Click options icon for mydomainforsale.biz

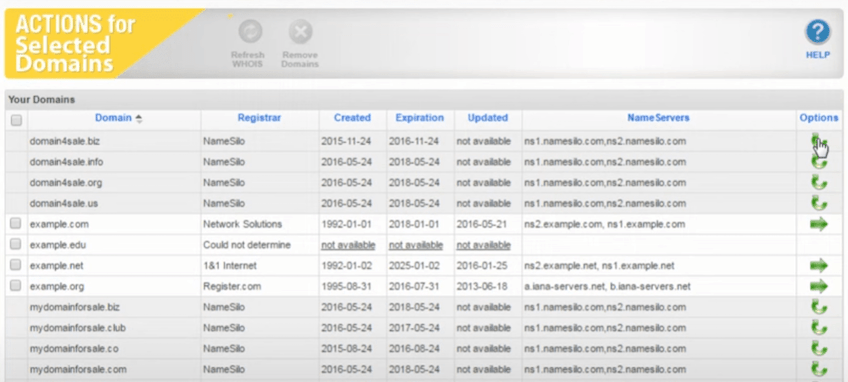[819, 307]
